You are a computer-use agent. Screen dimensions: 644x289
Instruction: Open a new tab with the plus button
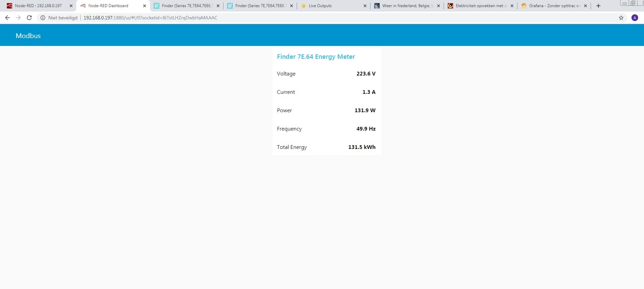point(598,6)
